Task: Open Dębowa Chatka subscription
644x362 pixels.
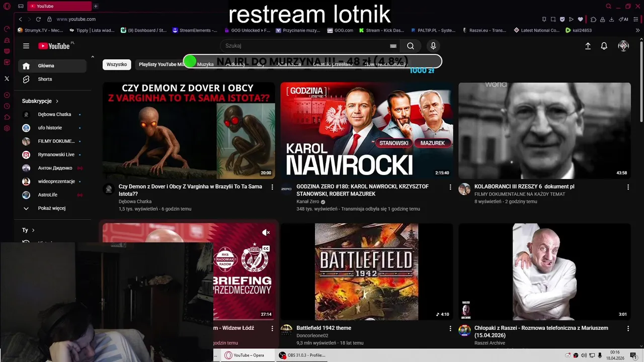Action: click(52, 114)
